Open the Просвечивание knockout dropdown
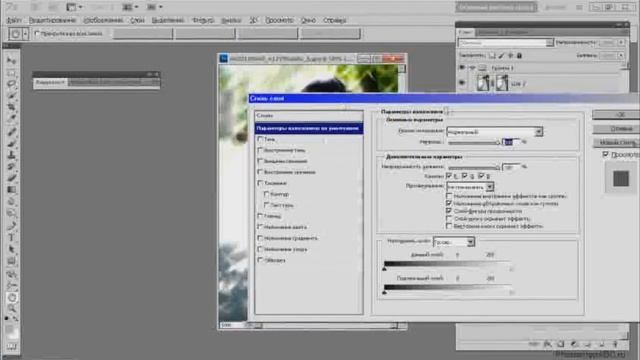The image size is (640, 360). [470, 187]
